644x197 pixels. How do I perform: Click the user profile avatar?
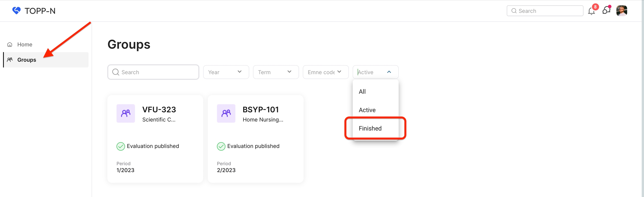click(622, 11)
